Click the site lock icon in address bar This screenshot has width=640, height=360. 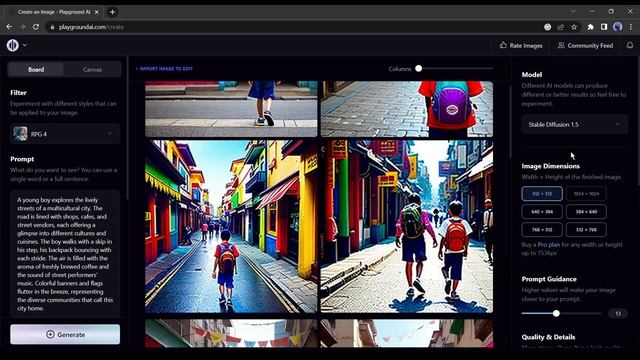click(52, 27)
